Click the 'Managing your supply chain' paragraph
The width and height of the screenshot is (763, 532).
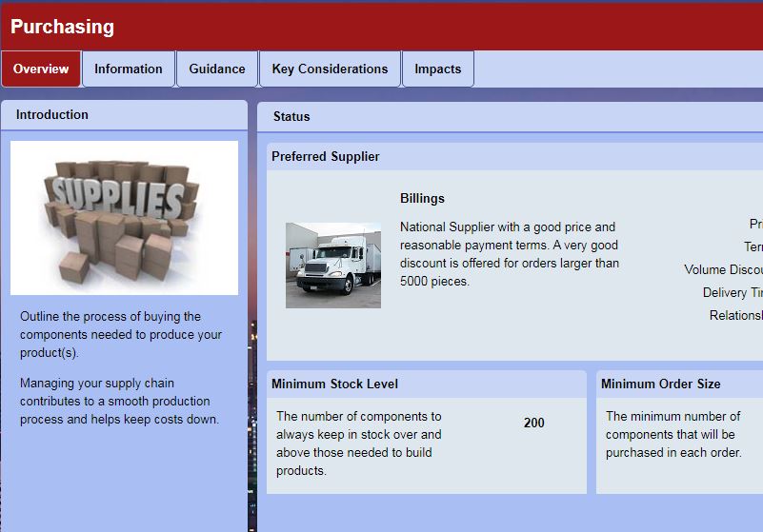[120, 402]
